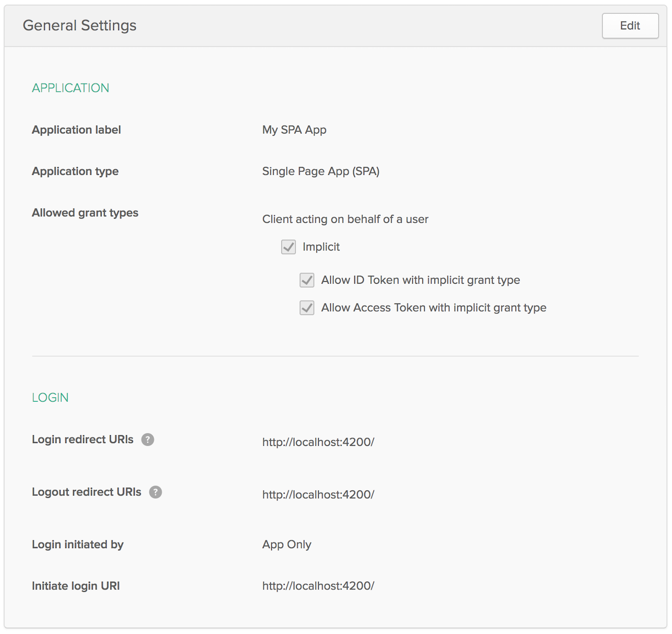
Task: Uncheck Allow ID Token with implicit grant
Action: [307, 280]
